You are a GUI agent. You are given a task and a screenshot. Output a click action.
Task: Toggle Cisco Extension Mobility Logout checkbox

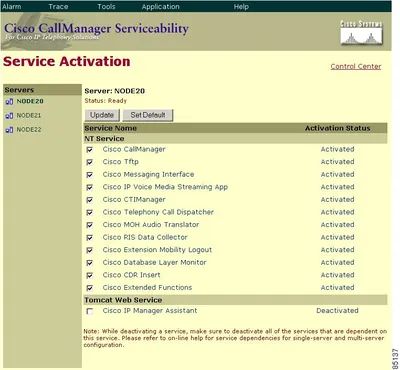[90, 250]
